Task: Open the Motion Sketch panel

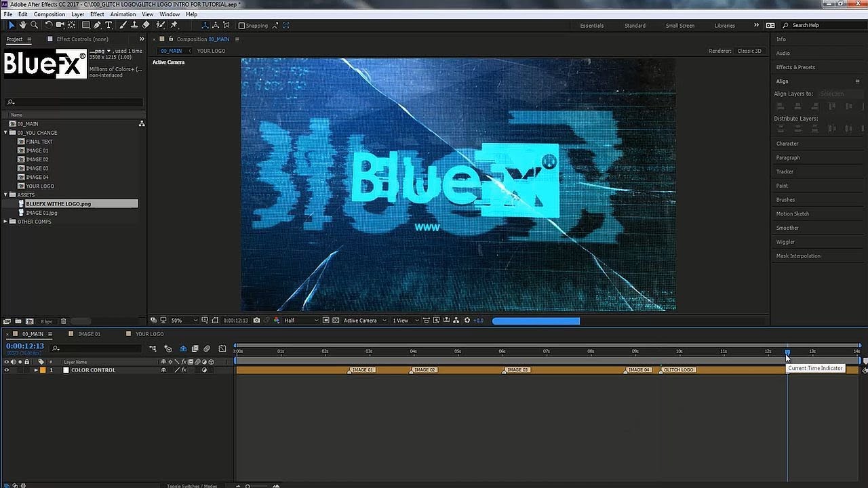Action: tap(792, 213)
